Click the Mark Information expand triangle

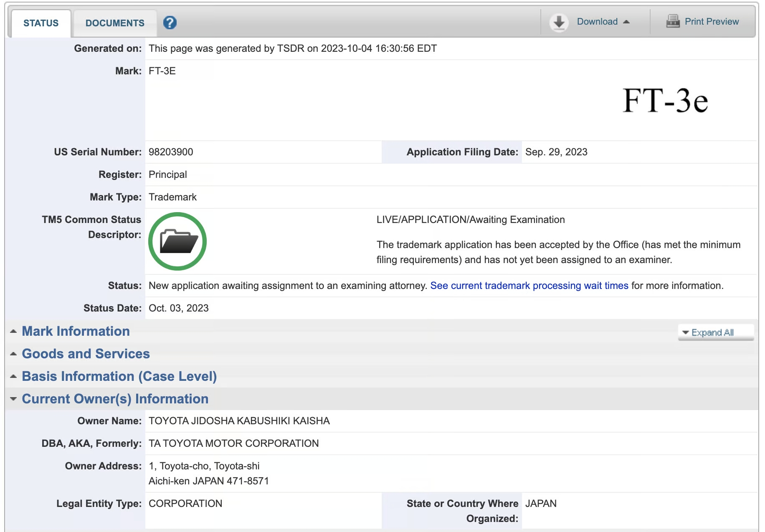point(13,331)
